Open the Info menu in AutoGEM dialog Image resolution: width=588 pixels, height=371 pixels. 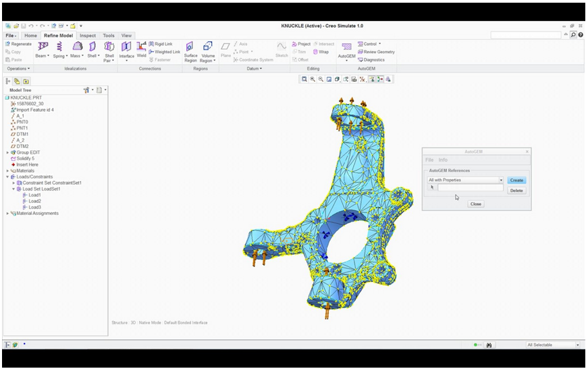pyautogui.click(x=443, y=160)
